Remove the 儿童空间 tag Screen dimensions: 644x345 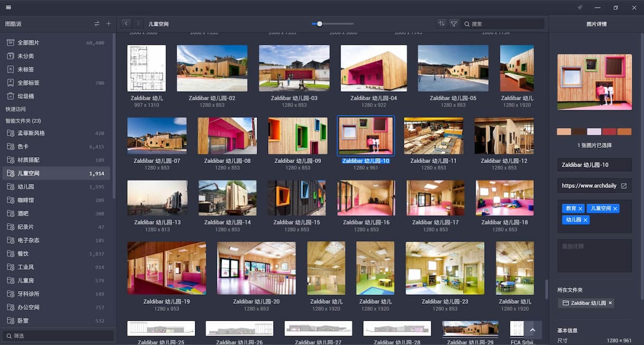pyautogui.click(x=615, y=209)
